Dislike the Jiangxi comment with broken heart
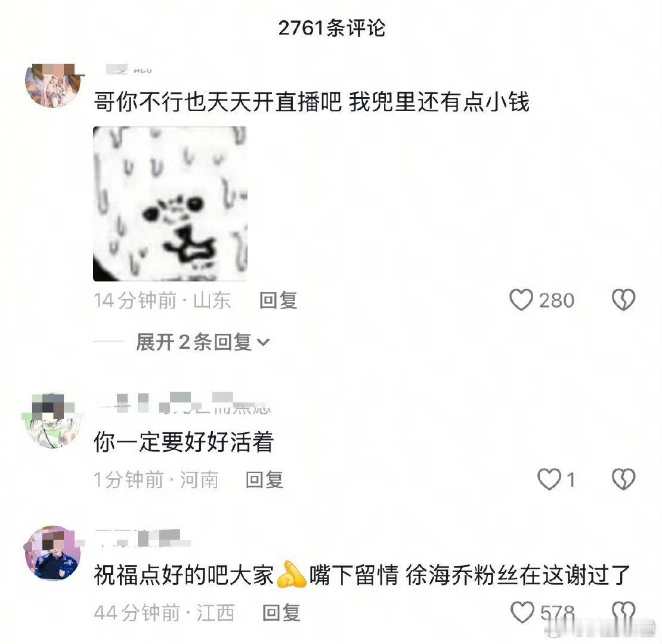 coord(624,612)
